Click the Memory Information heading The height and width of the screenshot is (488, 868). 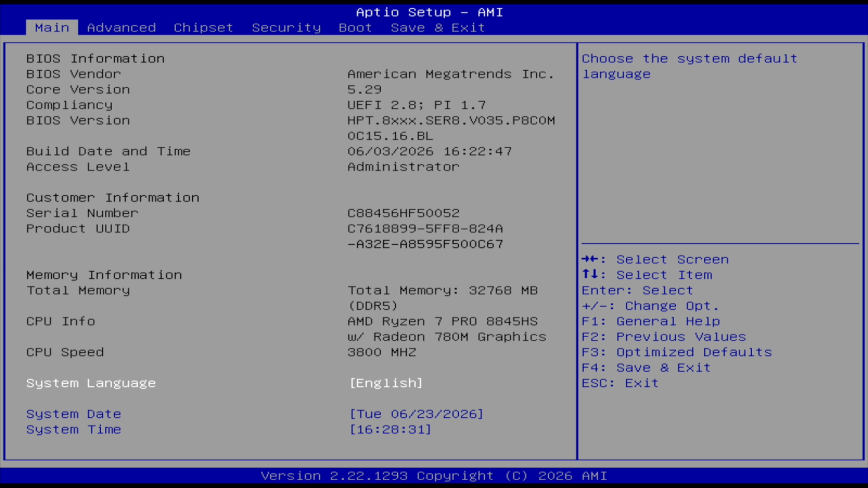104,275
